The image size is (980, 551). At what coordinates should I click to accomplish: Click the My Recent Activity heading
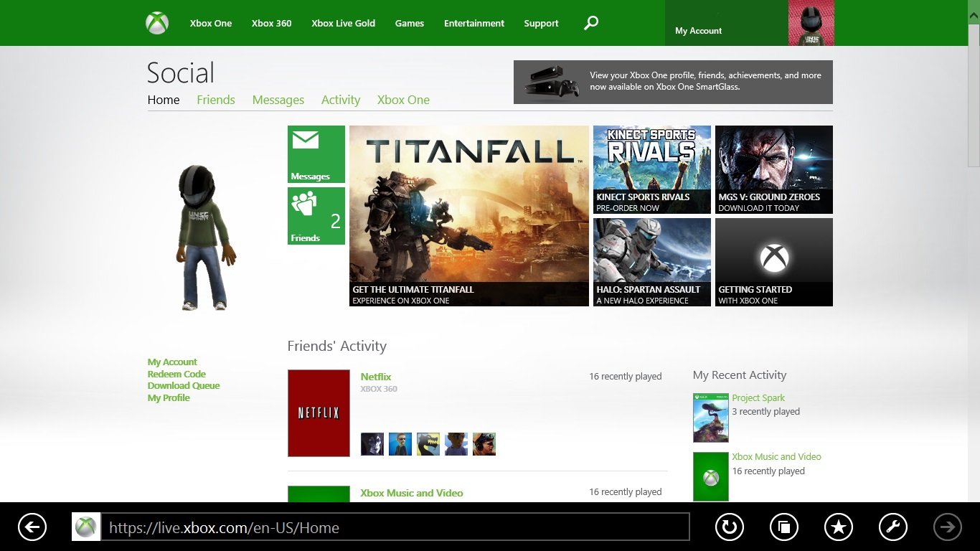tap(740, 375)
